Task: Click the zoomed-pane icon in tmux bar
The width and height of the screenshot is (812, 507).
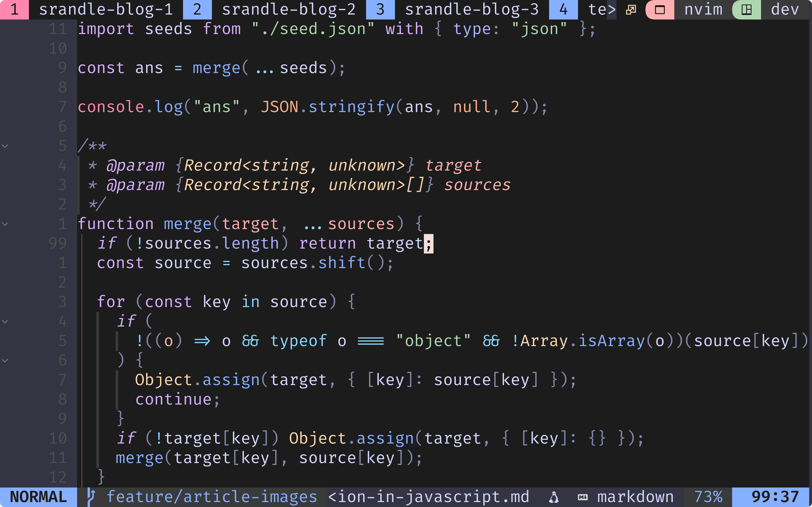Action: click(631, 10)
